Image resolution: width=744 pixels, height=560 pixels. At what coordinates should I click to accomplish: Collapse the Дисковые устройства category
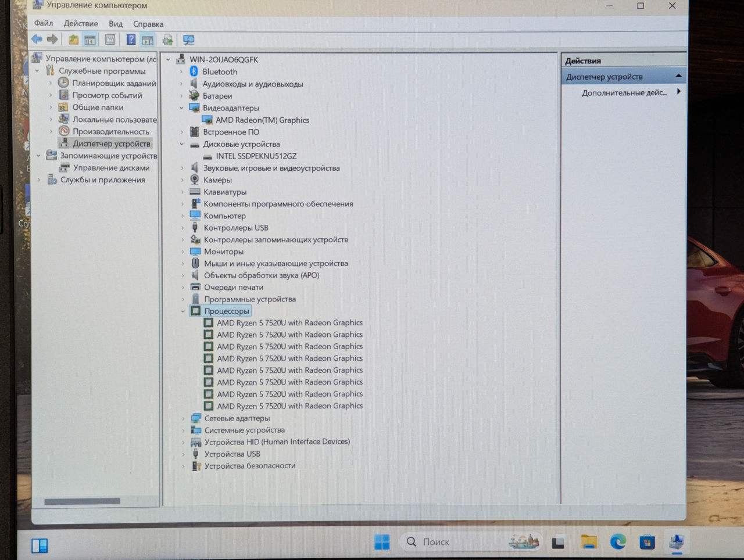pyautogui.click(x=181, y=144)
